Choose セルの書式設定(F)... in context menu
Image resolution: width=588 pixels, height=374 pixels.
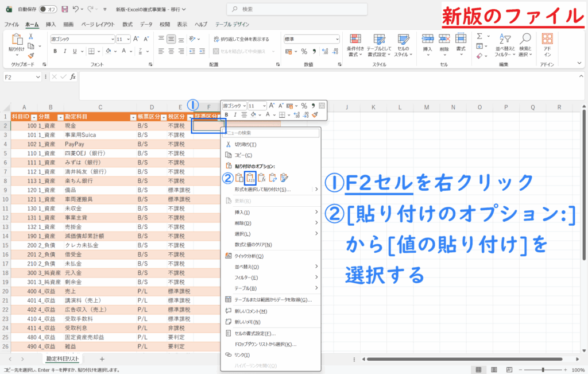tap(255, 333)
